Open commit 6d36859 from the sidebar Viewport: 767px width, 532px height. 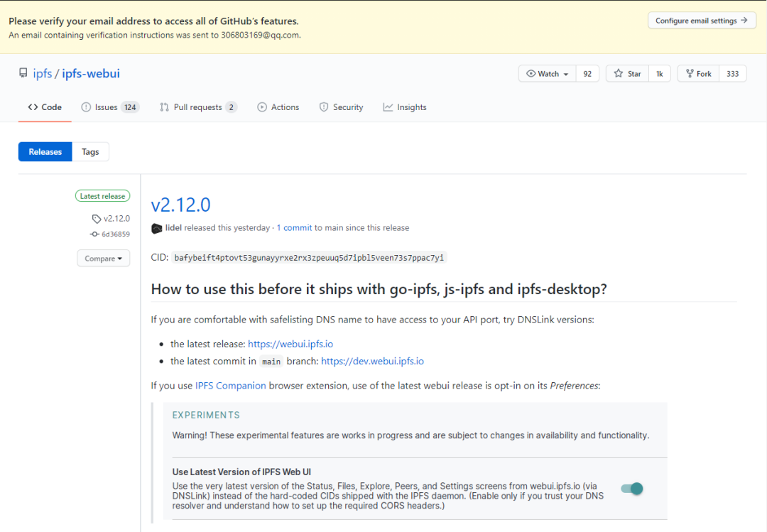tap(115, 234)
